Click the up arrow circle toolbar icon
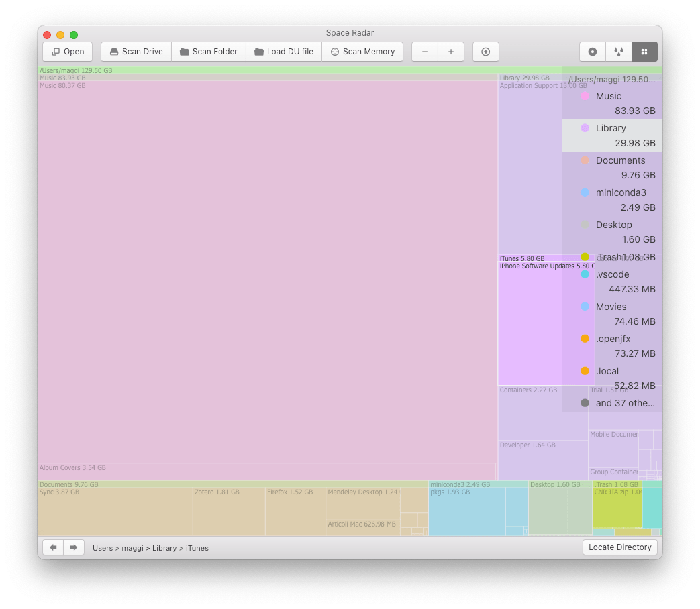 coord(485,52)
